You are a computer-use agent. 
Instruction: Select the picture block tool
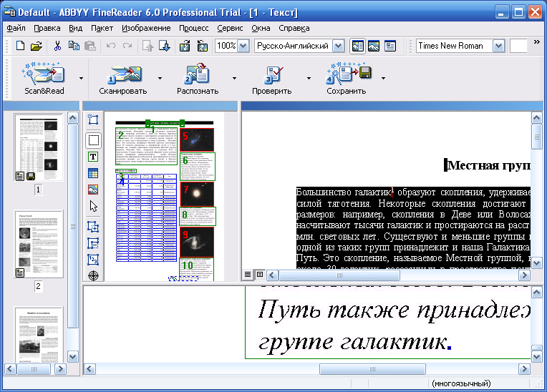(93, 190)
